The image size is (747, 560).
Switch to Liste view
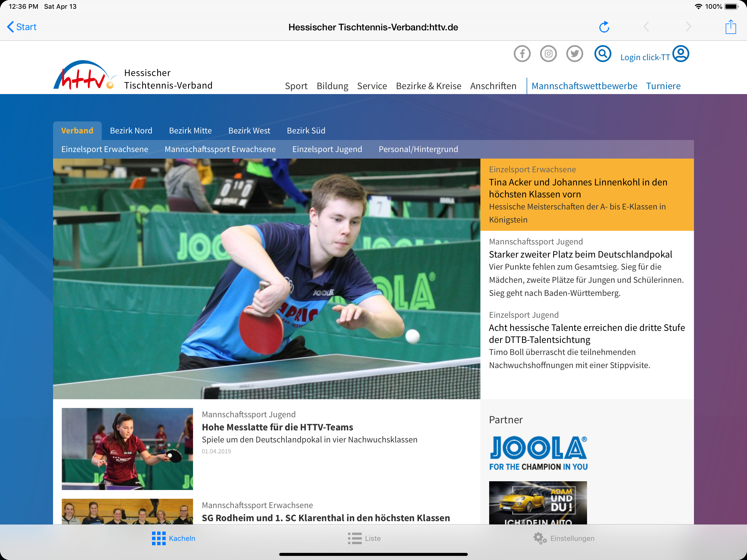click(364, 538)
